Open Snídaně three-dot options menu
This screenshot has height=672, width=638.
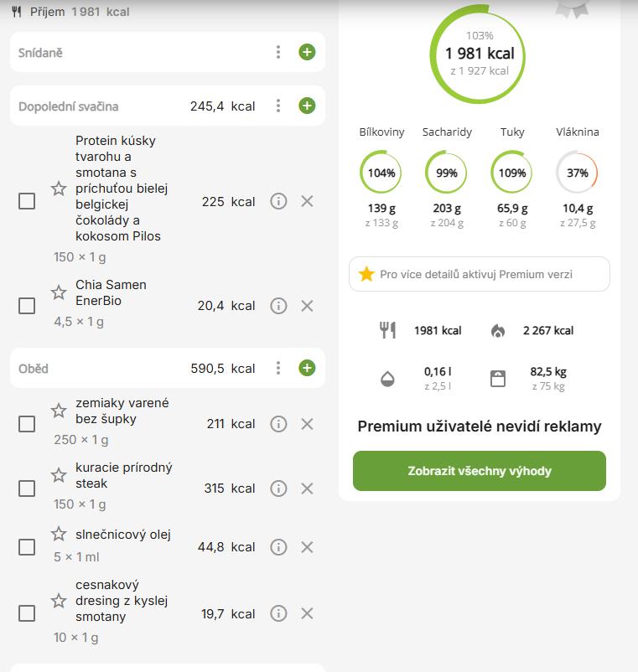coord(278,53)
